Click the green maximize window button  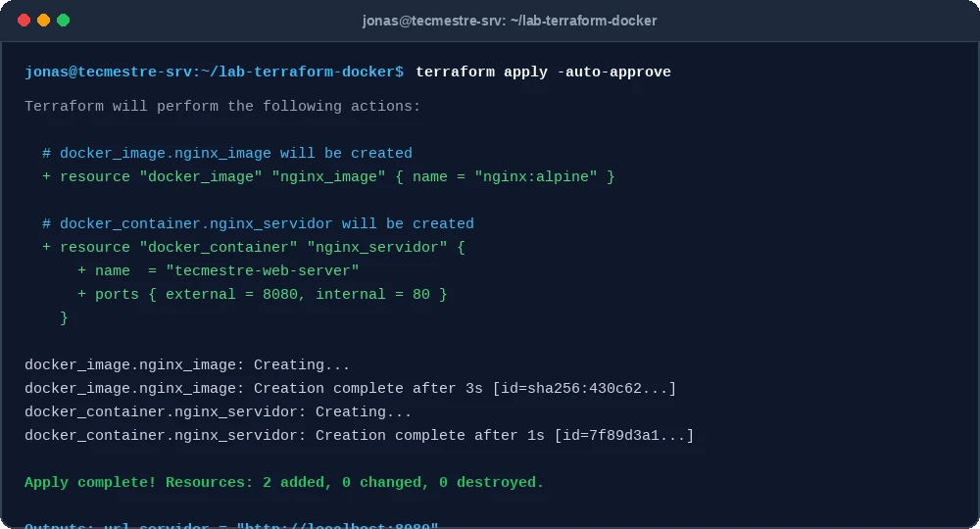click(63, 21)
